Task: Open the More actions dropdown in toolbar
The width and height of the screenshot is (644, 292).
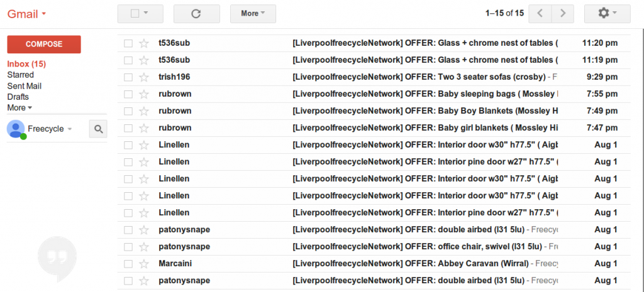Action: (253, 14)
